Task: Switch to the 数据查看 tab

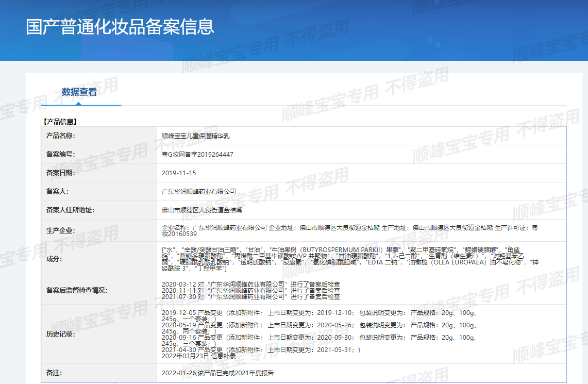Action: pos(79,92)
